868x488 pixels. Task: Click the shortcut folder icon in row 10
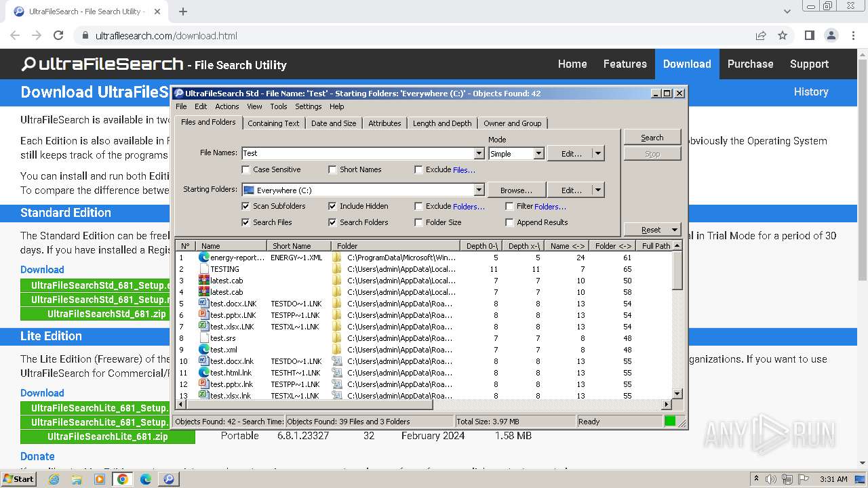pyautogui.click(x=337, y=361)
